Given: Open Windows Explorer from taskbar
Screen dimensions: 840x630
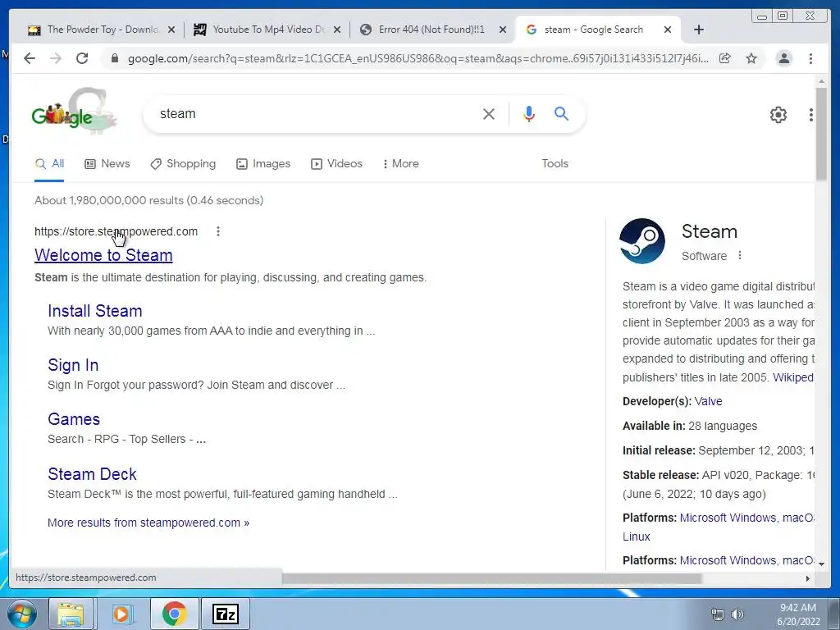Looking at the screenshot, I should coord(71,614).
